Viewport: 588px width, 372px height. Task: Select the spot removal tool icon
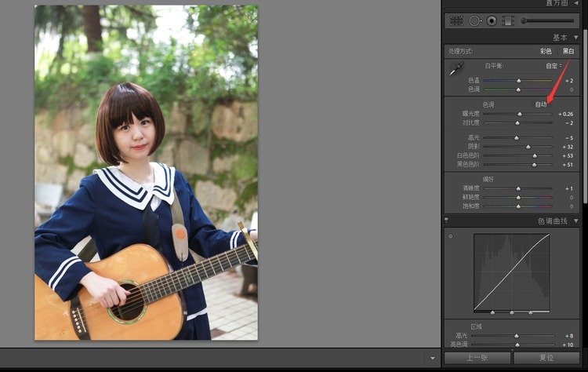(x=475, y=21)
